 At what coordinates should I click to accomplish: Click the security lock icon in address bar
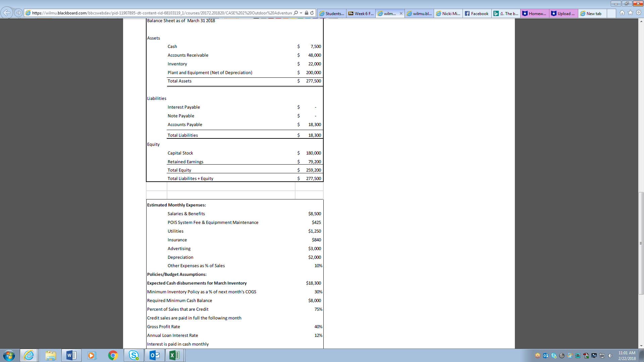pos(306,13)
